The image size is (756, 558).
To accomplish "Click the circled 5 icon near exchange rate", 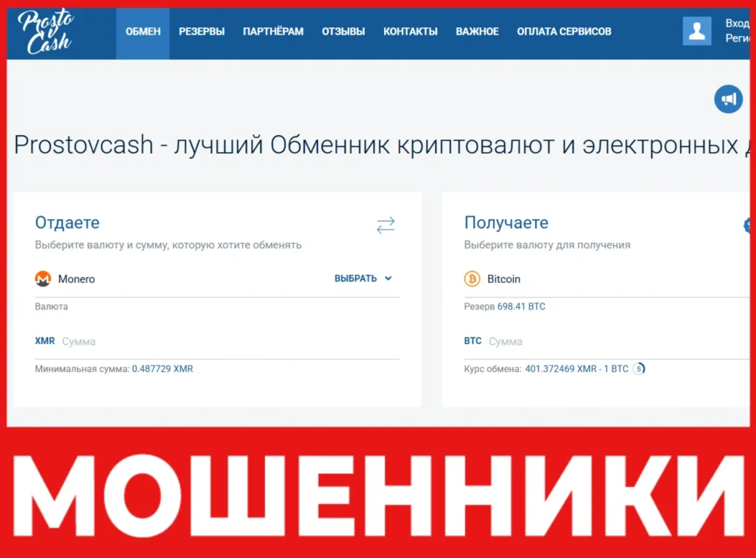I will pyautogui.click(x=639, y=368).
